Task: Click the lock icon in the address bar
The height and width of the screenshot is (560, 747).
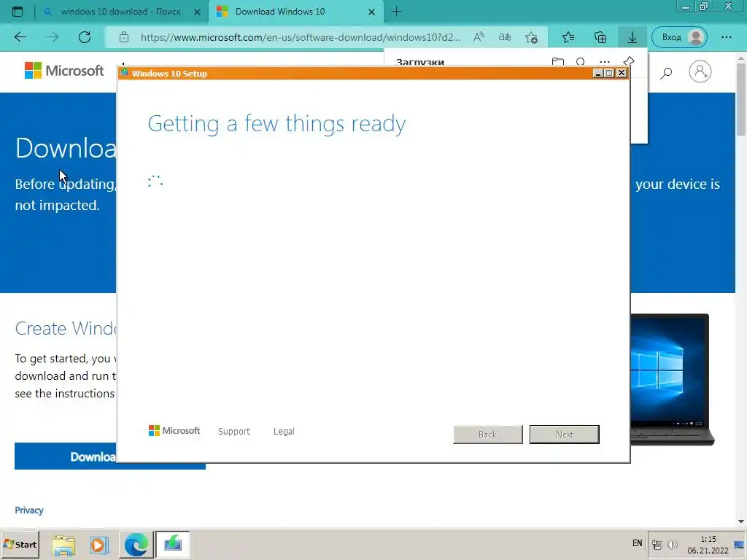Action: [124, 37]
